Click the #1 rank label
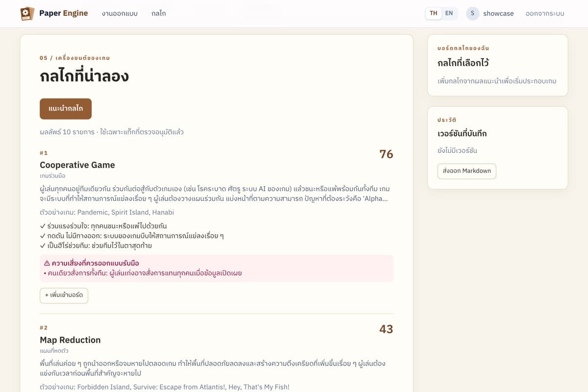 coord(44,153)
